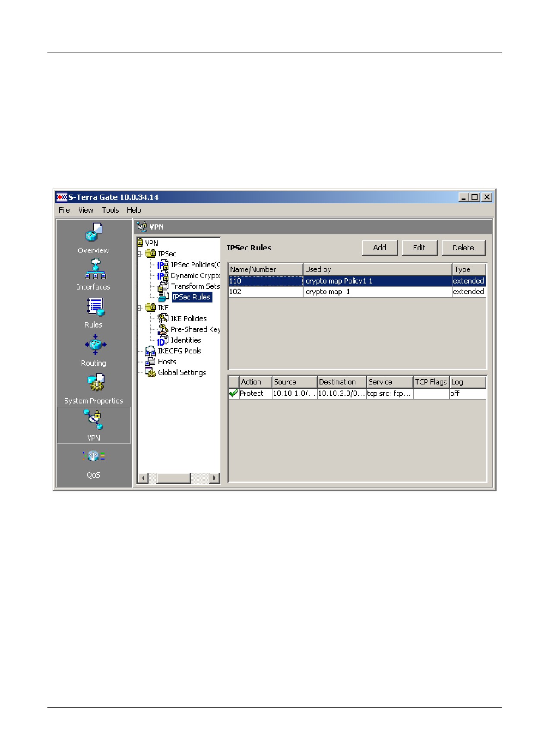Click the Destination column header
The height and width of the screenshot is (756, 535).
[342, 382]
